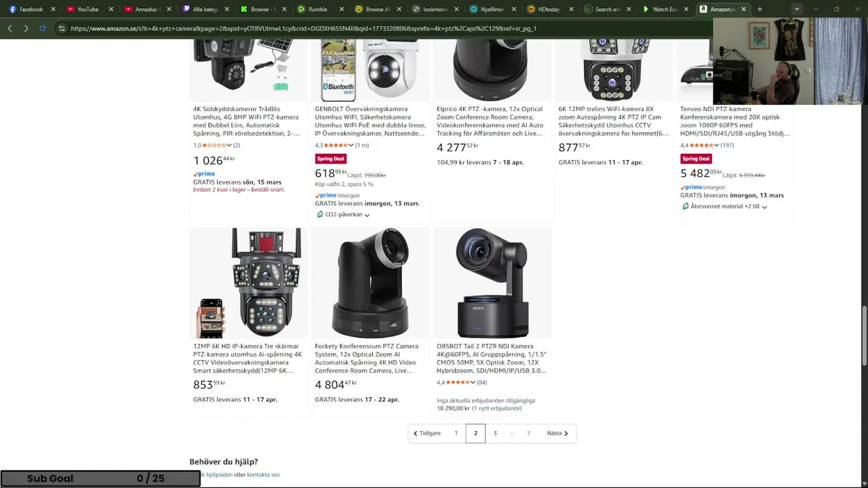The height and width of the screenshot is (488, 868).
Task: Open 4K Solskyddskameror Trådlös Utomhus product title
Action: click(246, 121)
